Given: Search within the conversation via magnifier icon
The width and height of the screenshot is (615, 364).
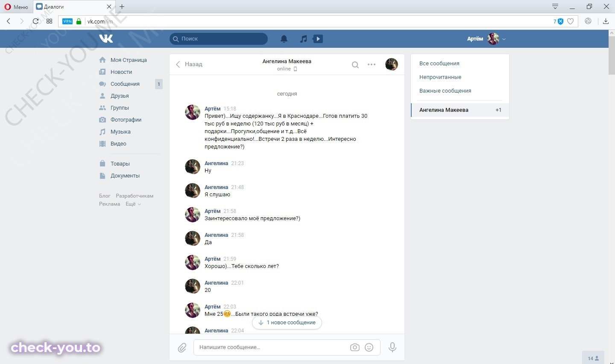Looking at the screenshot, I should (x=355, y=65).
